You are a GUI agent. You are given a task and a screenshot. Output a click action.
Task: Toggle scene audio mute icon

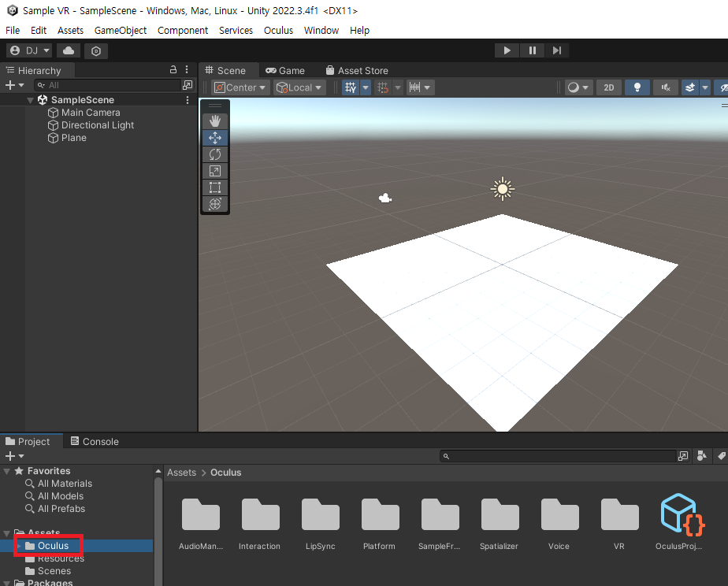(x=665, y=87)
